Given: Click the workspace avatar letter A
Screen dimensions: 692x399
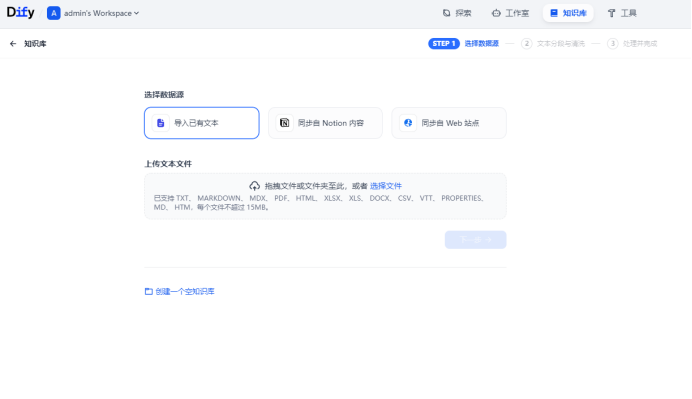Looking at the screenshot, I should pos(53,13).
